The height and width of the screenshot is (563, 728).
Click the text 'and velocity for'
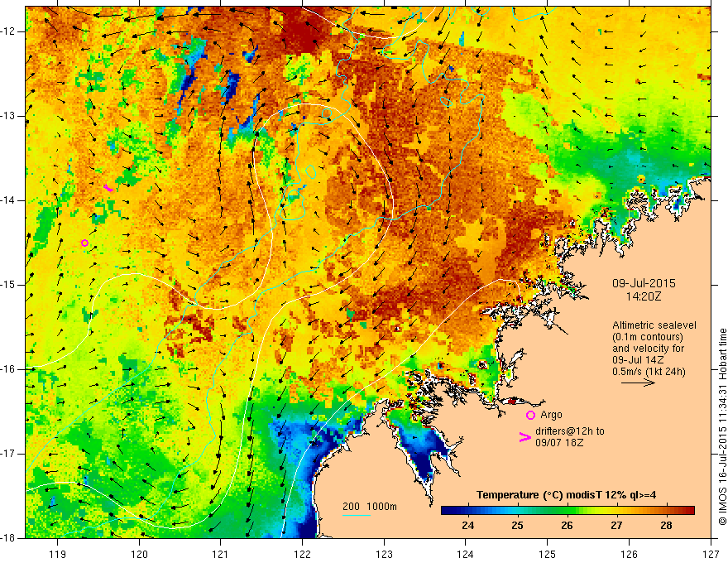click(648, 349)
